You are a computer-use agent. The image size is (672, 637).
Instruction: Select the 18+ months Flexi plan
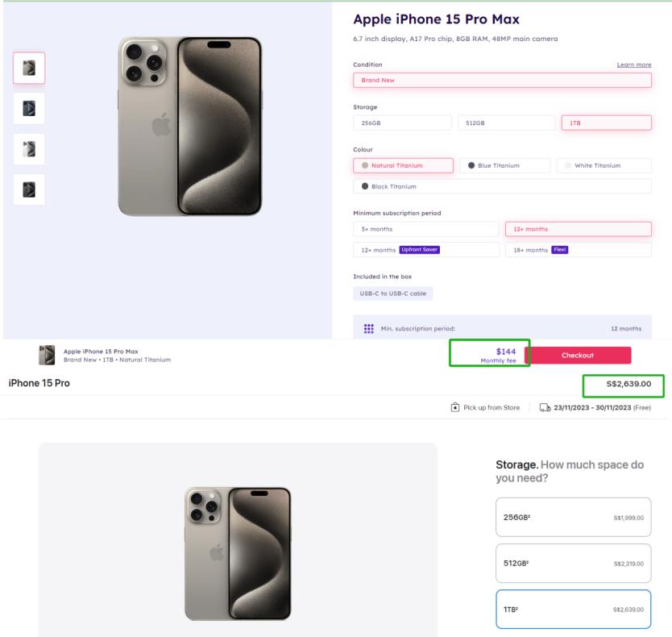pos(579,250)
